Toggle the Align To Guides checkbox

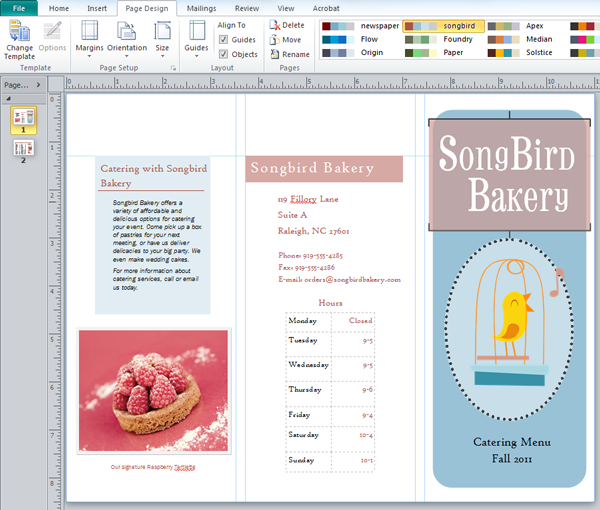point(223,39)
